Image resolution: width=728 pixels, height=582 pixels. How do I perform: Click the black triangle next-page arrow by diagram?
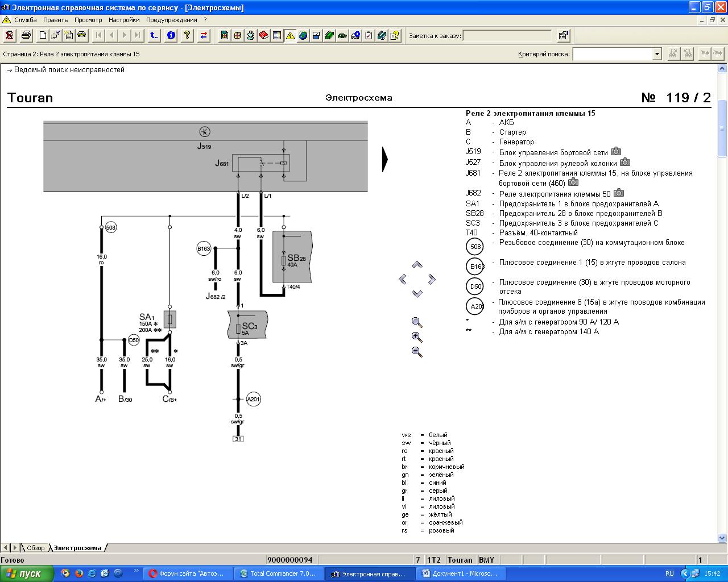(385, 159)
